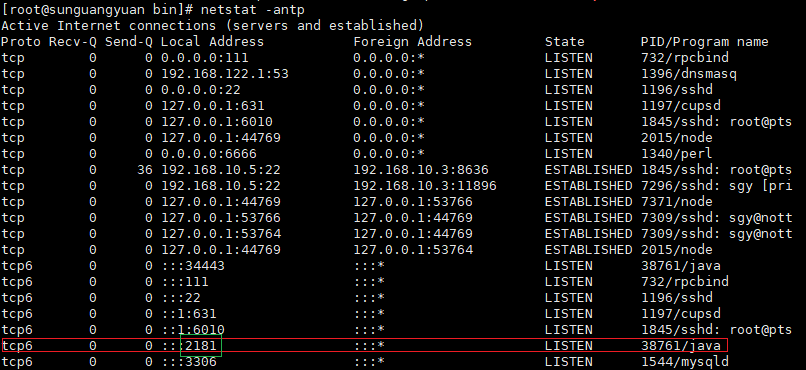Select local address :::2181

189,345
